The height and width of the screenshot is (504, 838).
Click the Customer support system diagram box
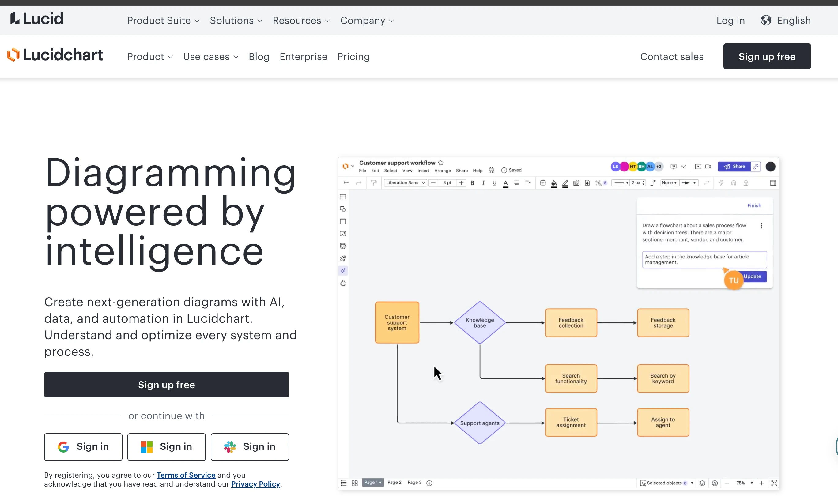pos(397,322)
